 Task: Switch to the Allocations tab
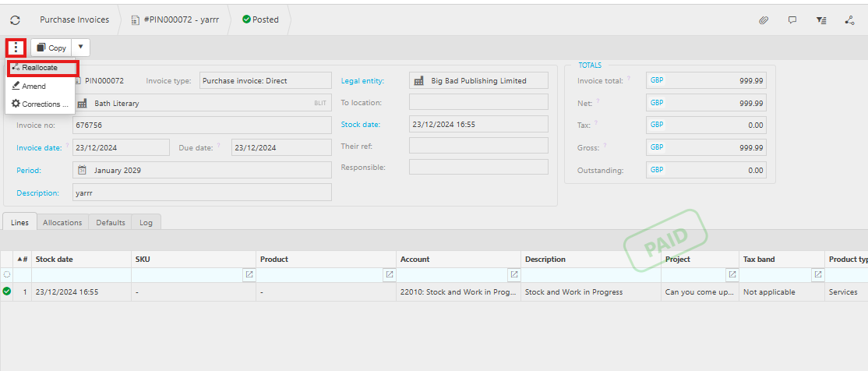62,222
